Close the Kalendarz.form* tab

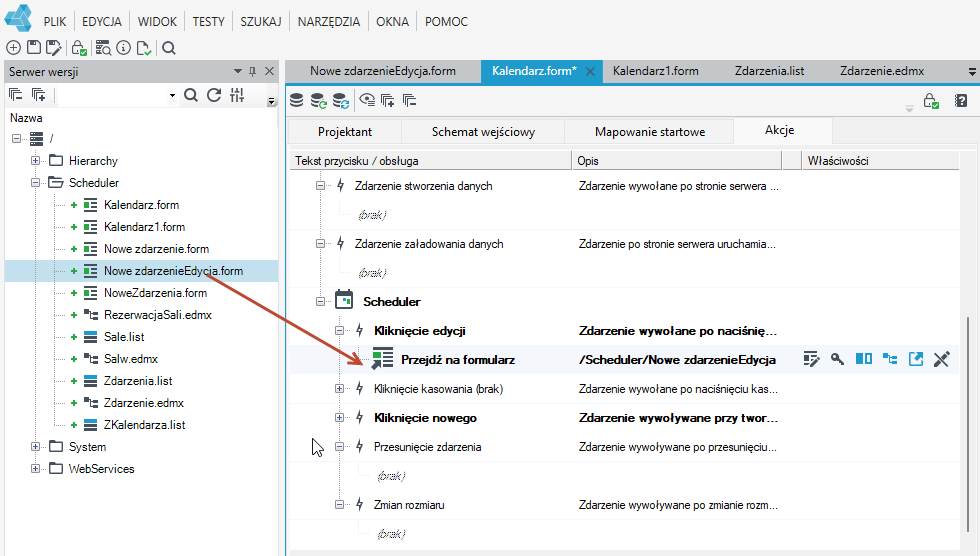[x=590, y=71]
